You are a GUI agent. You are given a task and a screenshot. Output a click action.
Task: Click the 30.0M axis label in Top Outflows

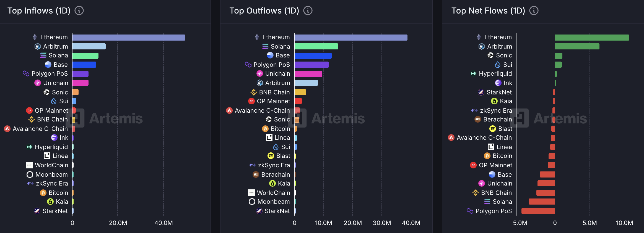click(x=382, y=223)
